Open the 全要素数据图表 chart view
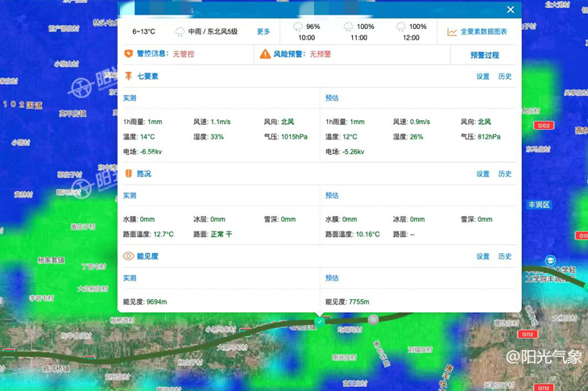Viewport: 588px width, 391px height. [483, 32]
